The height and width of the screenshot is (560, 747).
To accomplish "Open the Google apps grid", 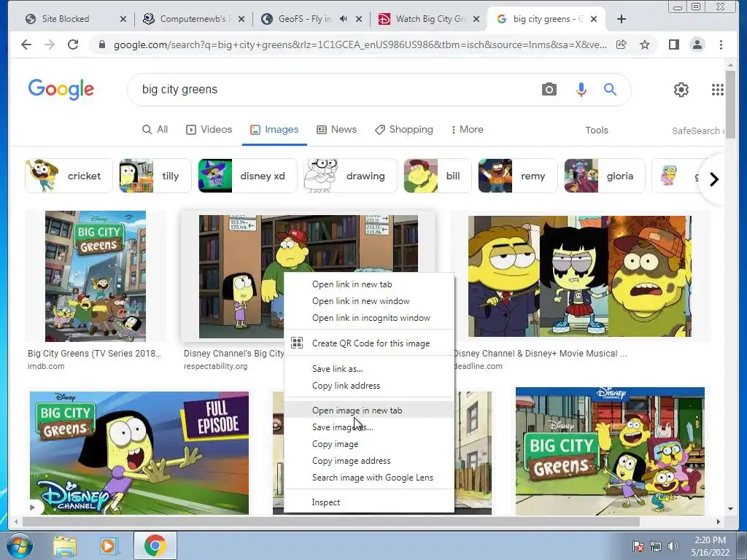I will pyautogui.click(x=718, y=90).
